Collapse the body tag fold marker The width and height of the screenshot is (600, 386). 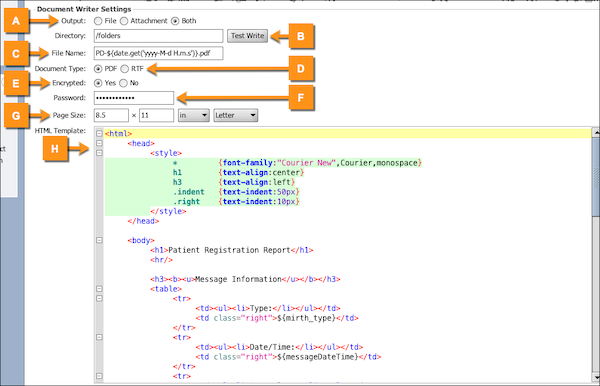(99, 240)
